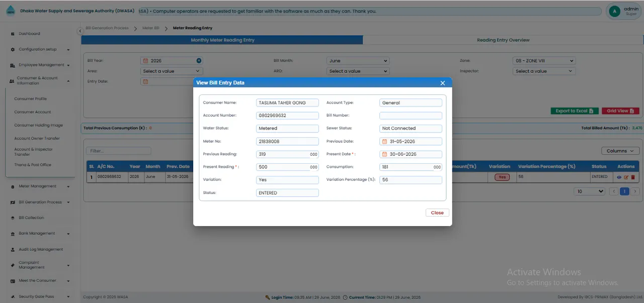The width and height of the screenshot is (644, 303).
Task: Expand the Meter Management menu arrow
Action: pyautogui.click(x=68, y=186)
